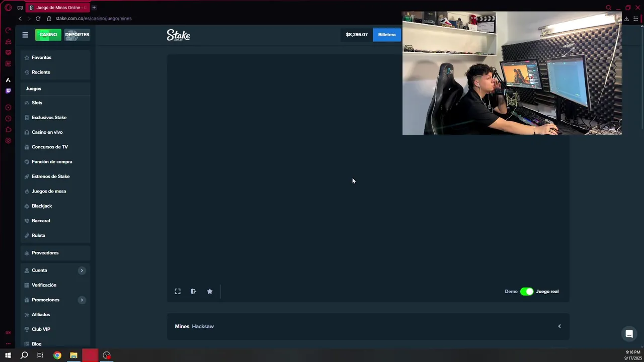Select Ruleta in sidebar
The image size is (644, 362).
55,235
